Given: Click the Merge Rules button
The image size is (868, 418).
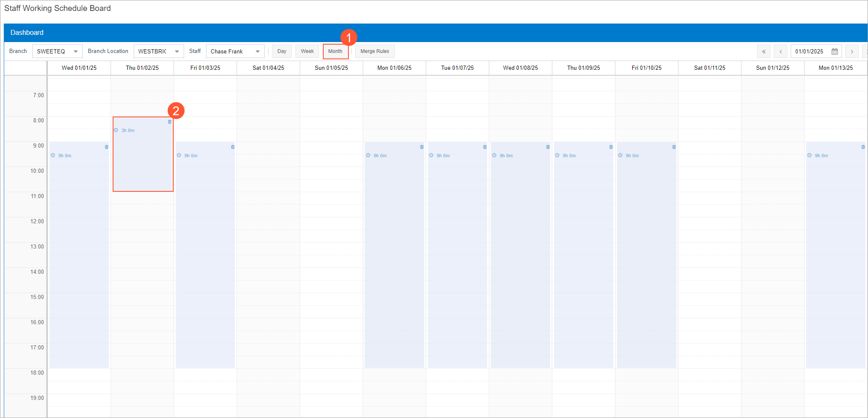Looking at the screenshot, I should tap(375, 51).
